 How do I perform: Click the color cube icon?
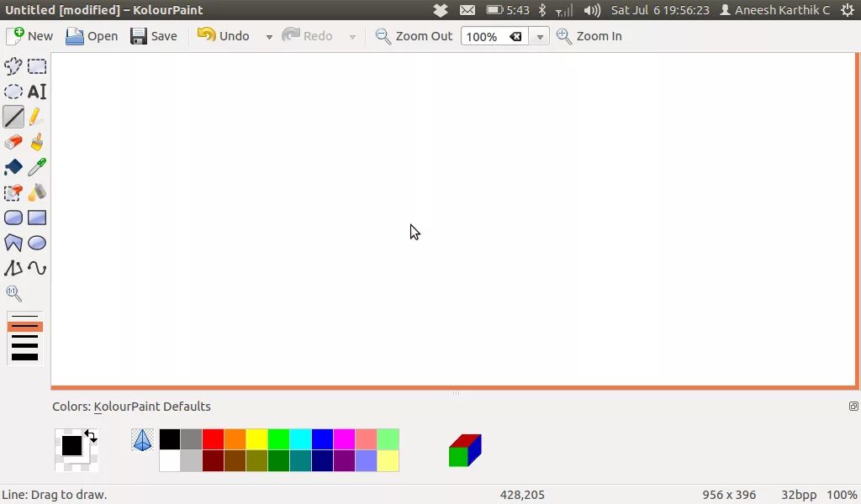[465, 450]
